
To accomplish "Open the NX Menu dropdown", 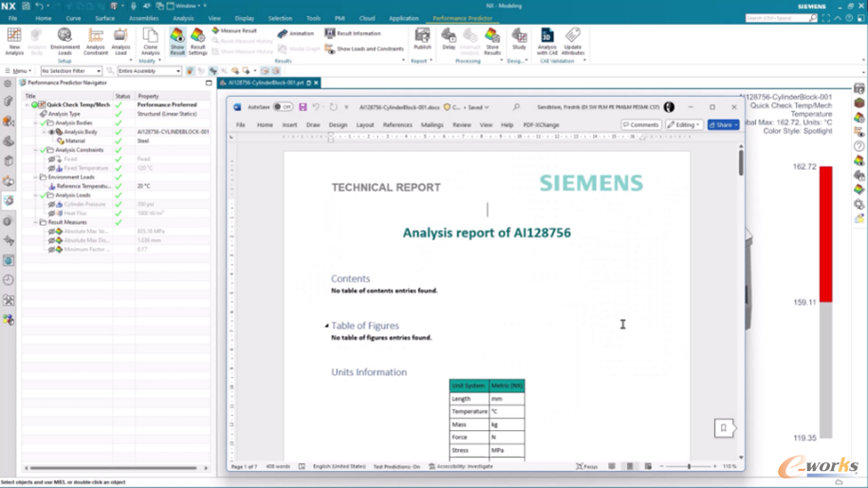I will pos(18,71).
